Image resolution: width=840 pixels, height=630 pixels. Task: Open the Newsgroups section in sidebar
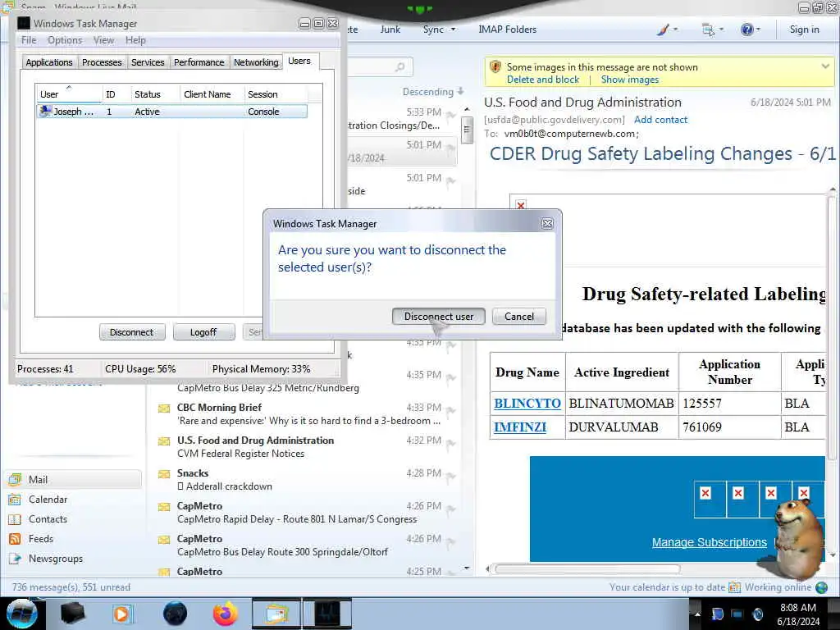[x=74, y=559]
